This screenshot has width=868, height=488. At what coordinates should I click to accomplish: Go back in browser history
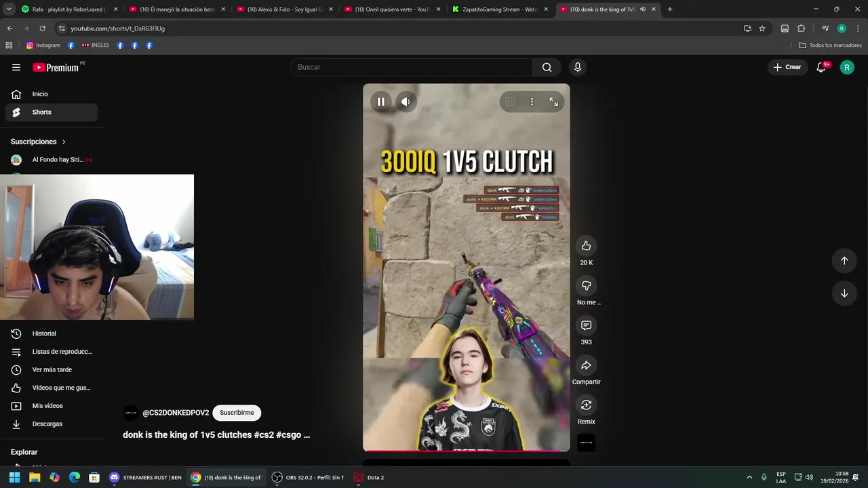[x=9, y=28]
